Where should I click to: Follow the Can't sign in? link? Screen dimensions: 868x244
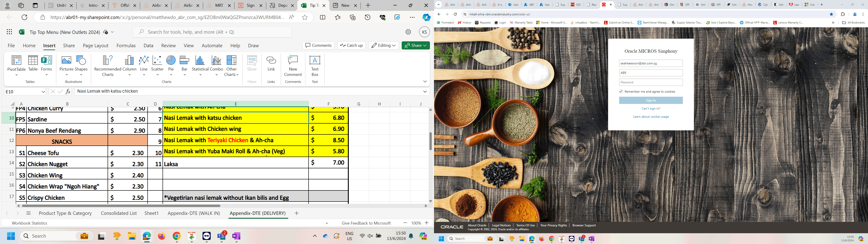coord(651,108)
